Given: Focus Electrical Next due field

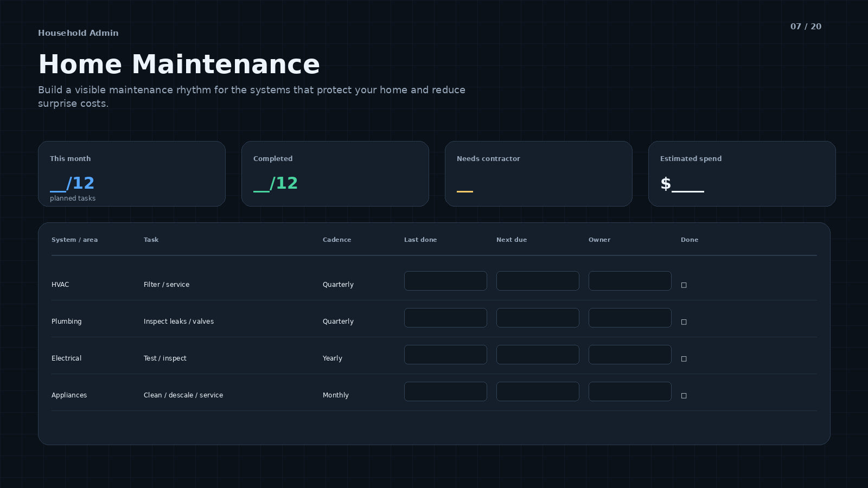Looking at the screenshot, I should coord(538,355).
